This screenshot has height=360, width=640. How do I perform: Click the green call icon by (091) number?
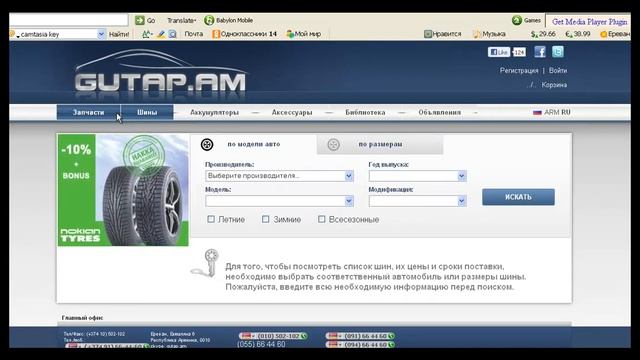391,336
